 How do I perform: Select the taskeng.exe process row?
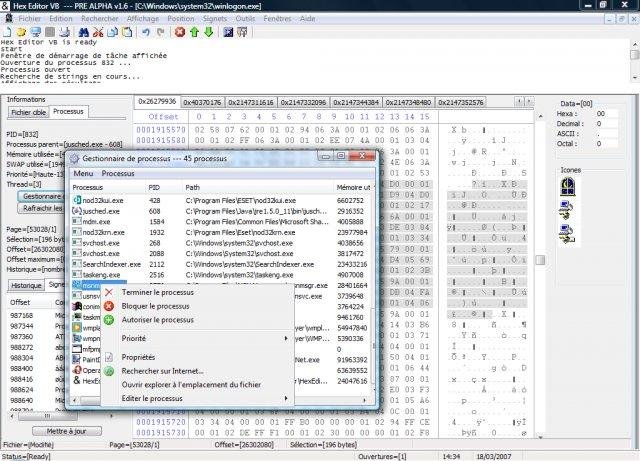220,275
